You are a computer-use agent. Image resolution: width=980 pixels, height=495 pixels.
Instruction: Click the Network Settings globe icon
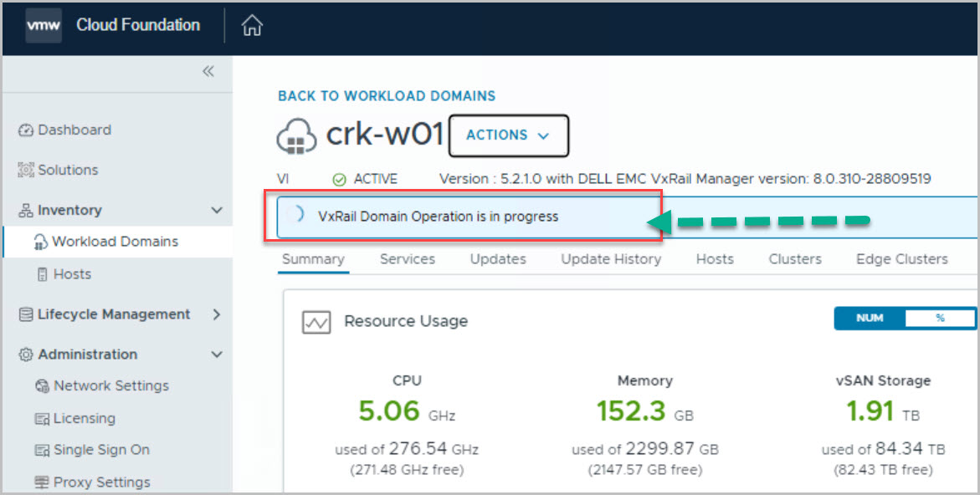tap(42, 385)
